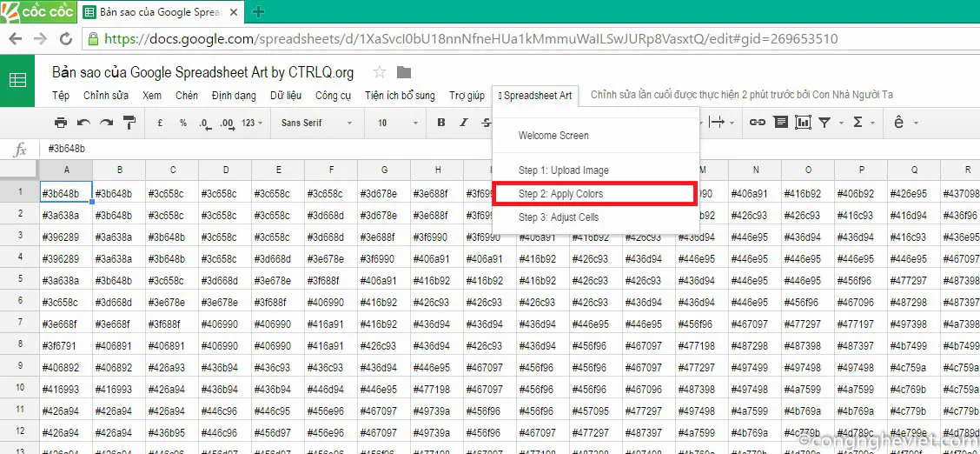Redo the last undone action
The width and height of the screenshot is (980, 454).
point(106,123)
